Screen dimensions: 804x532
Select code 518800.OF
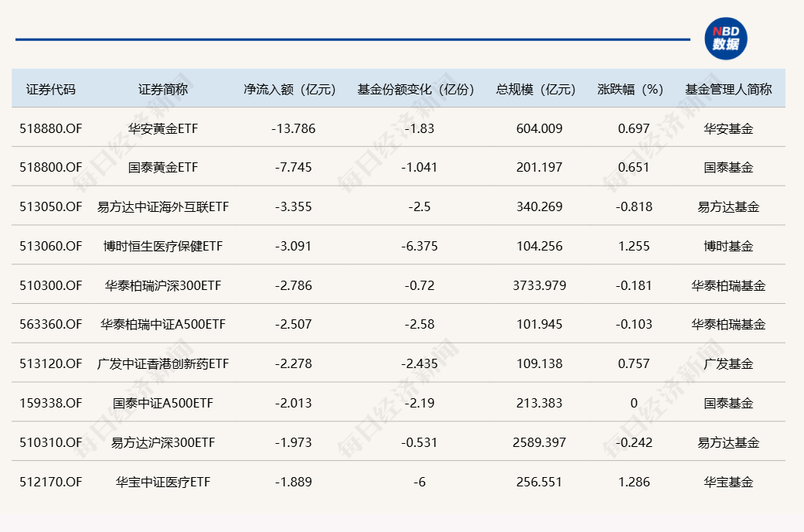tap(51, 167)
